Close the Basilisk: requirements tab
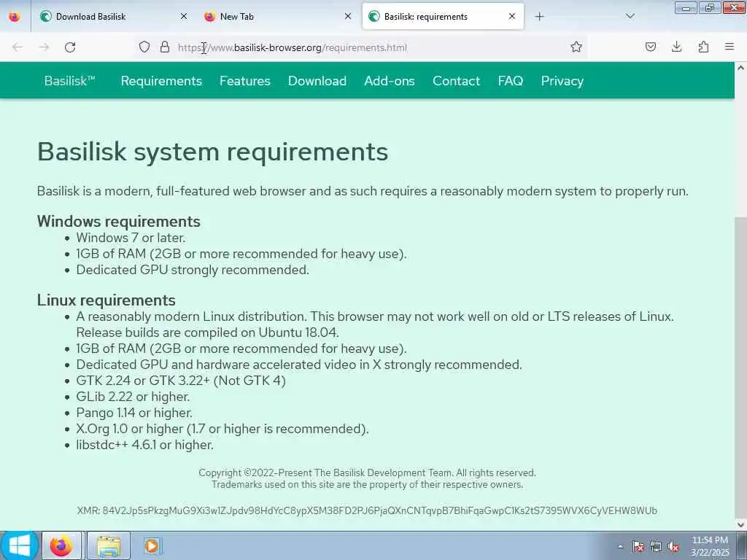 tap(511, 16)
